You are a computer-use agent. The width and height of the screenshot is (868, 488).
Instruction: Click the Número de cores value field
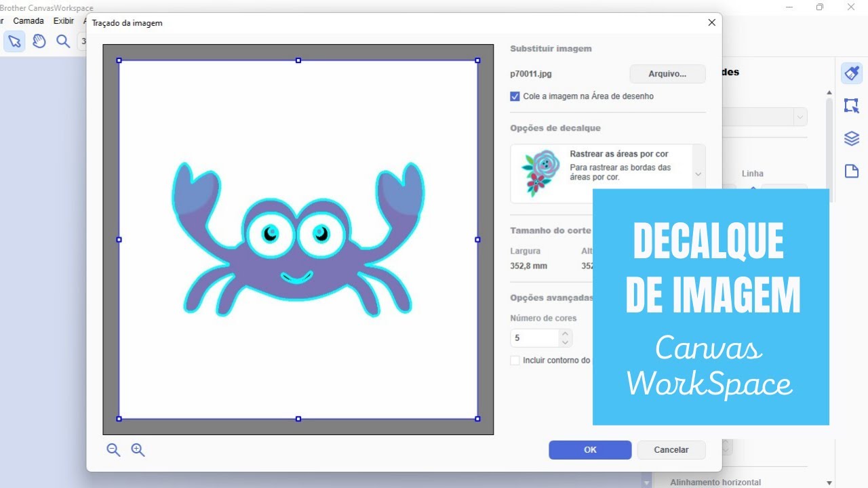[x=534, y=338]
